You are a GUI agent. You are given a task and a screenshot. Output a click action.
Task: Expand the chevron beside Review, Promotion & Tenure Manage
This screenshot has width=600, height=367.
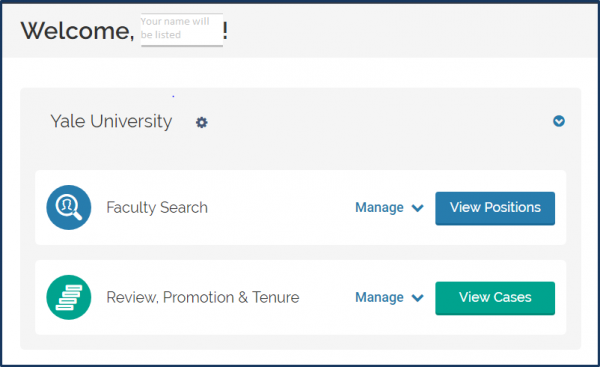tap(417, 298)
